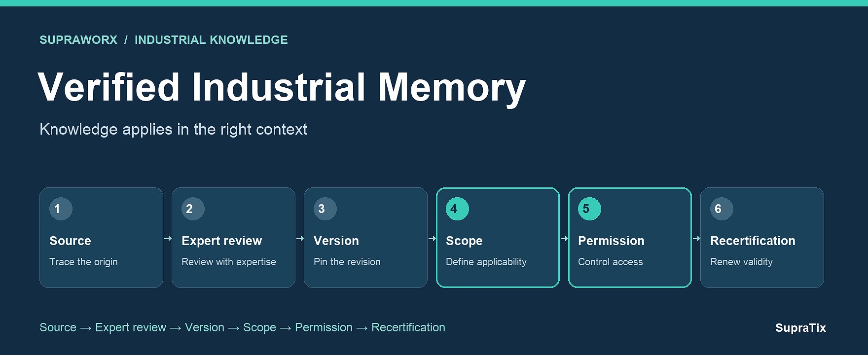Click "Scope" in the bottom sequence line

coord(259,327)
